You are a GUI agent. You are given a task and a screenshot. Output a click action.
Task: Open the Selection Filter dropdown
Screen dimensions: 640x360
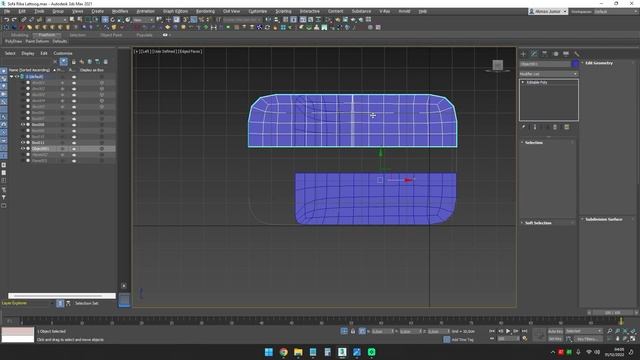[x=56, y=19]
